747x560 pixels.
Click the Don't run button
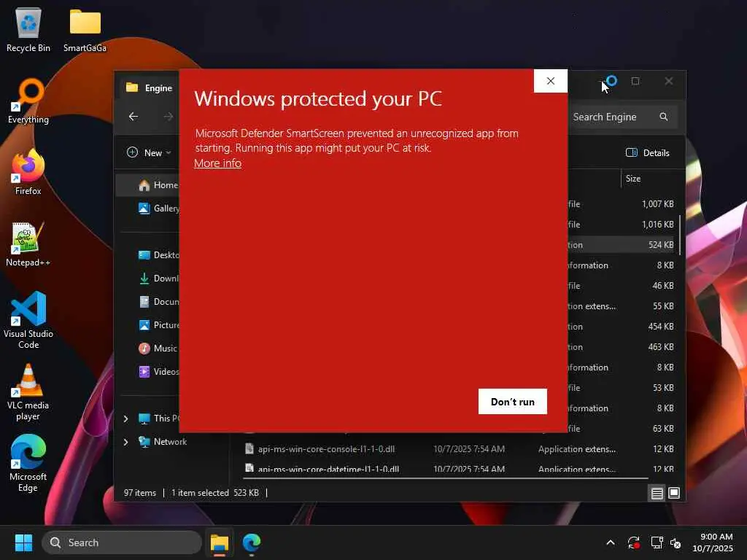pos(513,402)
